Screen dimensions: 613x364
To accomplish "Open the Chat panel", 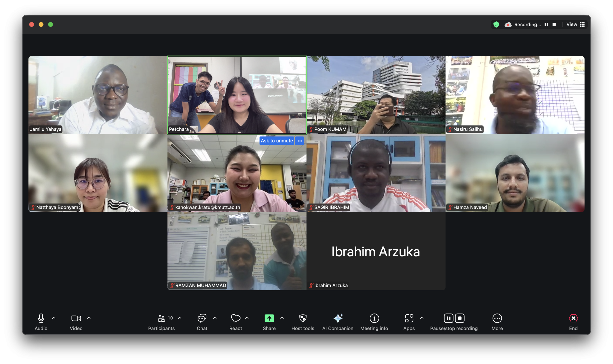I will [x=202, y=318].
